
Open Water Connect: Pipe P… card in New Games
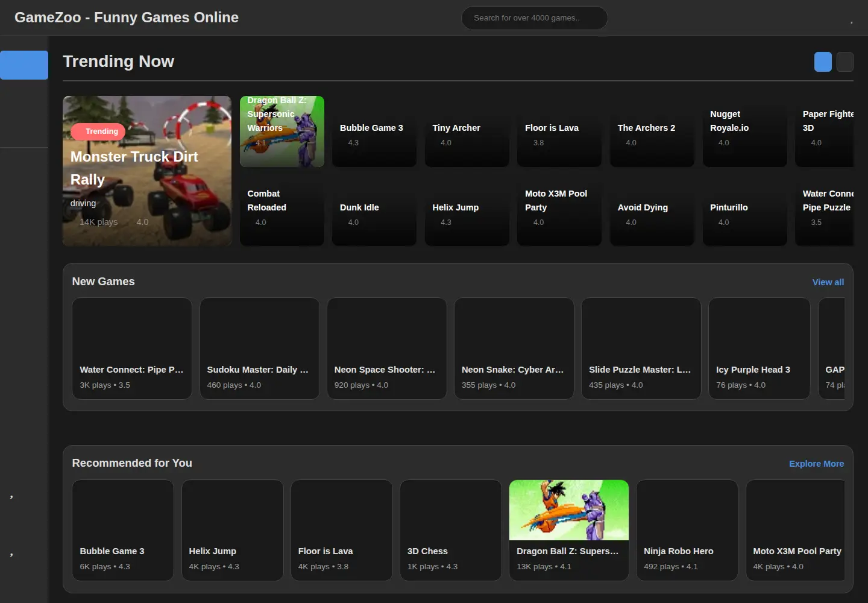pos(132,349)
